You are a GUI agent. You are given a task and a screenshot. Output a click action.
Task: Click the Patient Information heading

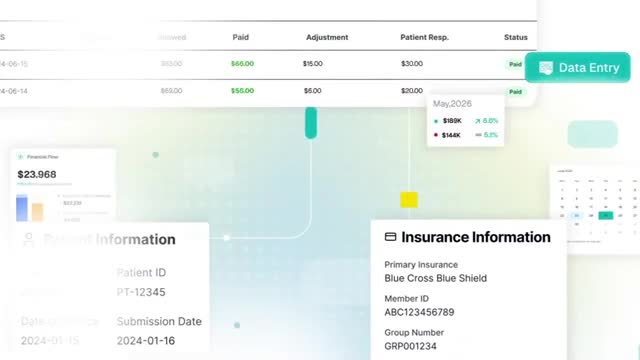(109, 240)
